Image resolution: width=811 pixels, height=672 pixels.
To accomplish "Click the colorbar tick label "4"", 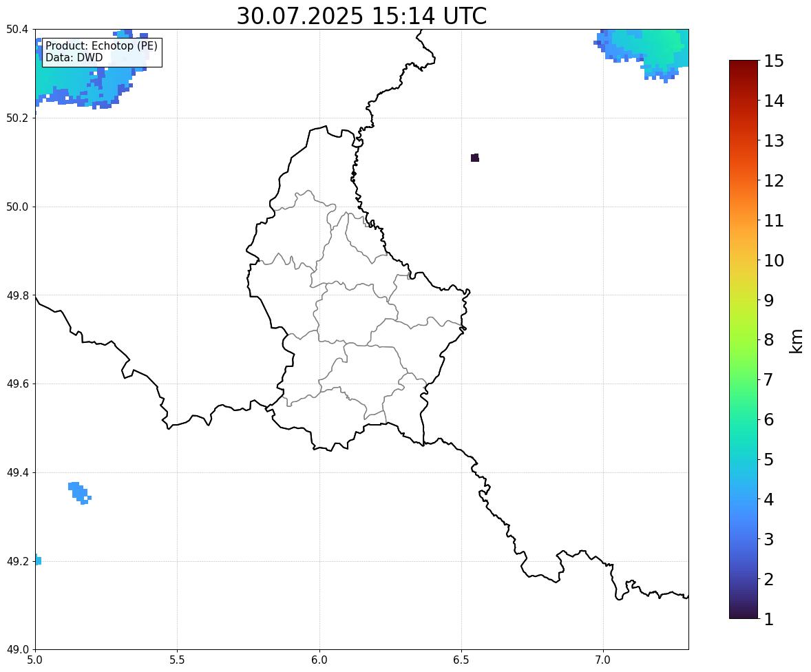I will pos(769,499).
